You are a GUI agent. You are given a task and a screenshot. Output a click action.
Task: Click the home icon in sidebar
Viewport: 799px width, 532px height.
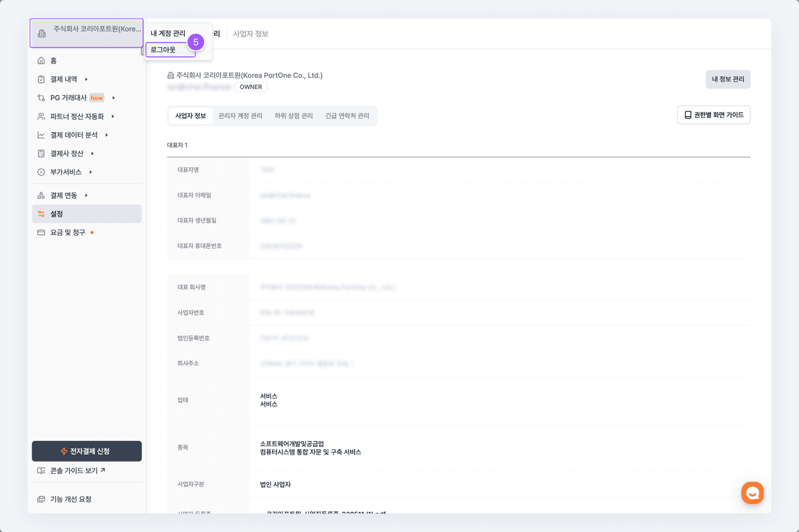[41, 60]
